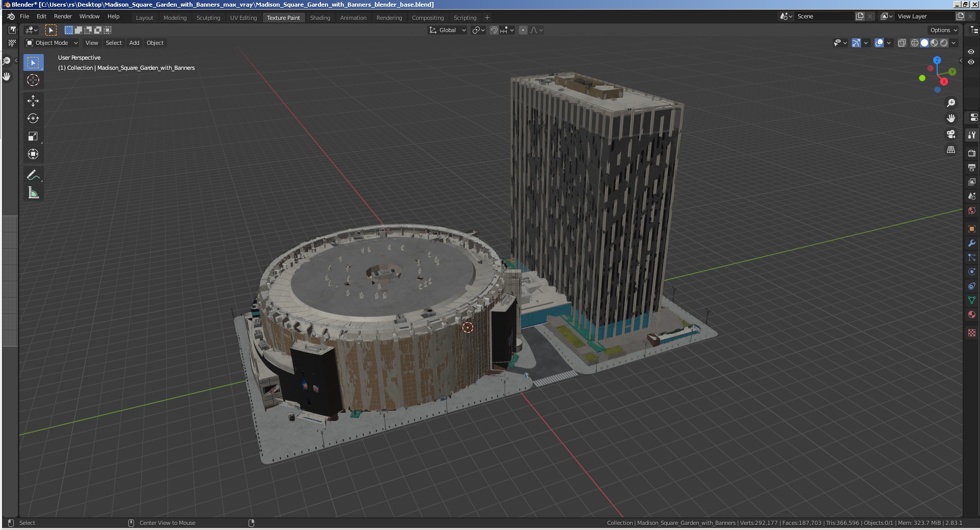The height and width of the screenshot is (530, 980).
Task: Click the View Layer name field
Action: (924, 16)
